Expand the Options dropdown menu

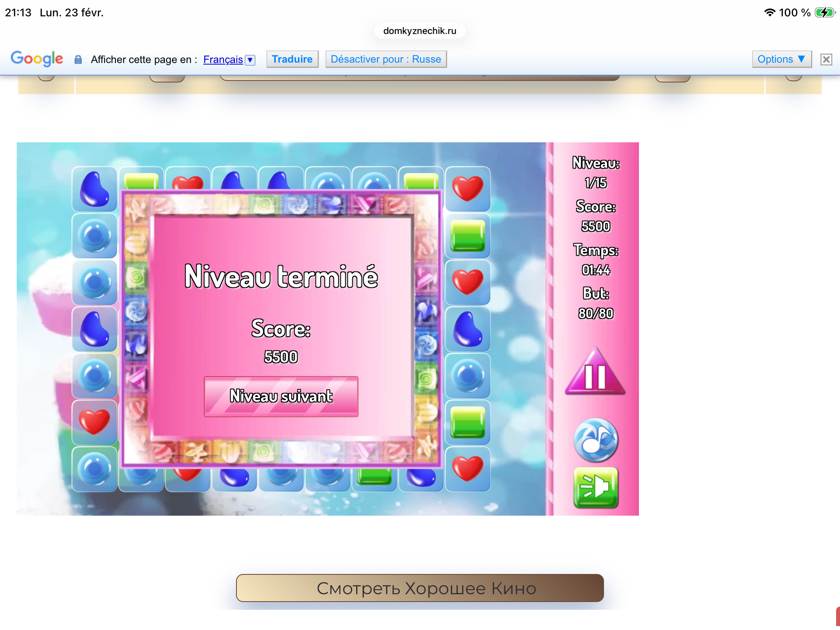coord(781,59)
